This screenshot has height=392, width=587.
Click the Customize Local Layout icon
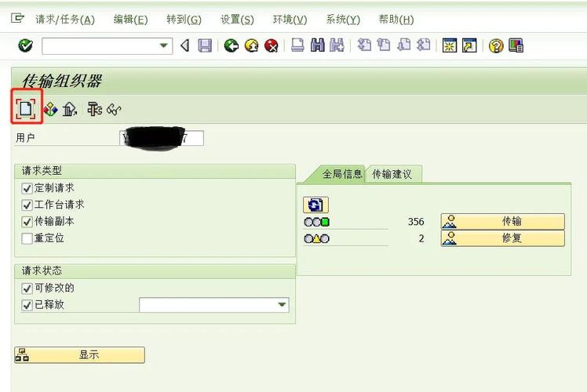point(516,45)
